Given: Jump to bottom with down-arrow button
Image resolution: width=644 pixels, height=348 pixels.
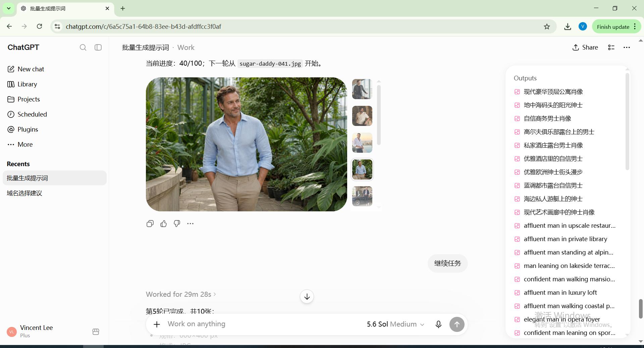Looking at the screenshot, I should (x=307, y=296).
